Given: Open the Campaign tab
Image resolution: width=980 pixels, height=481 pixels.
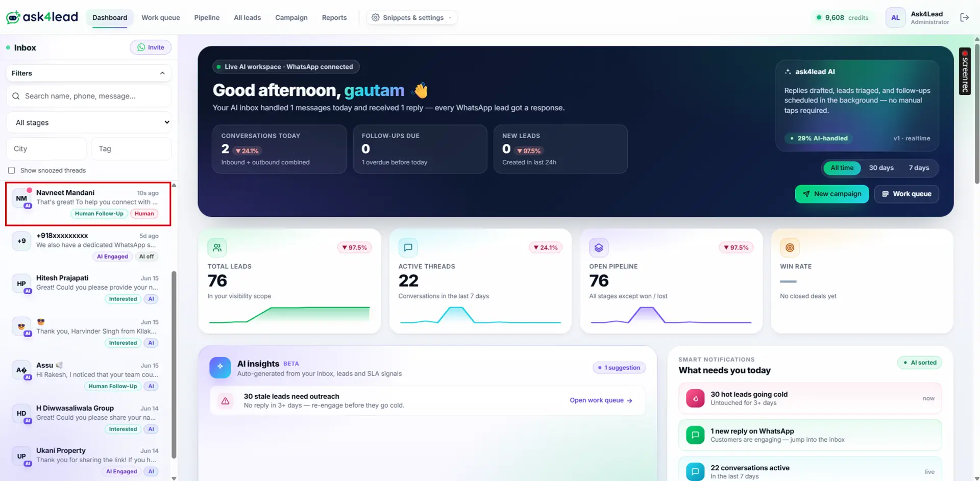Looking at the screenshot, I should pos(291,17).
